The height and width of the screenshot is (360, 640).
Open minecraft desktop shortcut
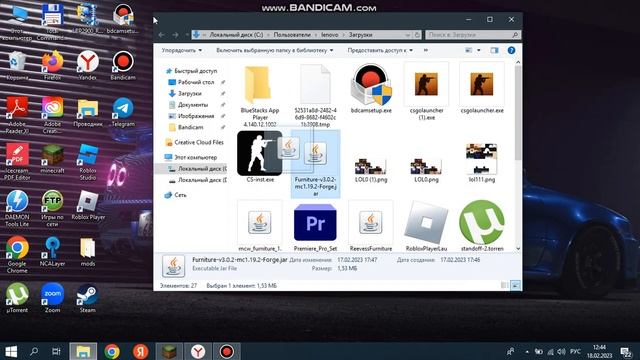52,159
